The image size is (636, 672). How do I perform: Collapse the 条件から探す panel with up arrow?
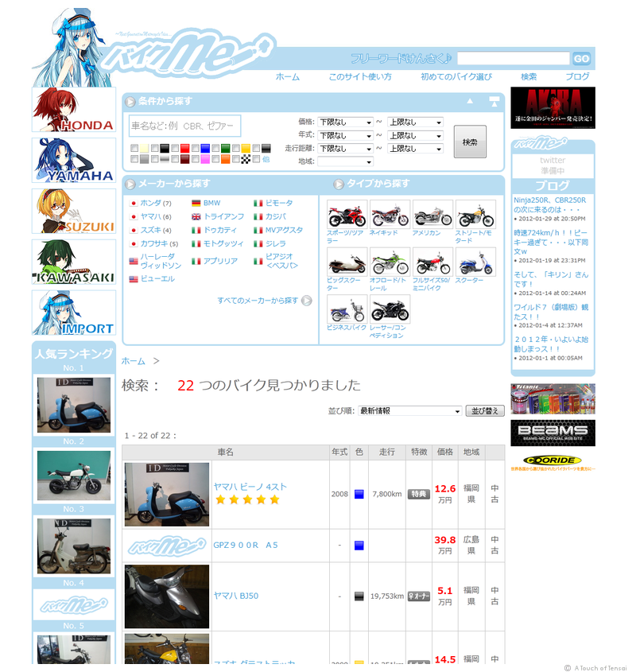pos(470,101)
